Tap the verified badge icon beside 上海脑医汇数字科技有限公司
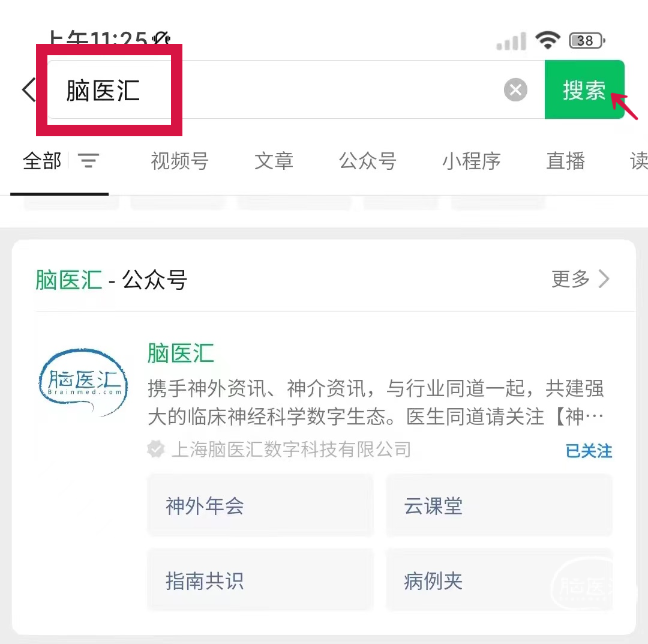This screenshot has height=644, width=648. [x=156, y=449]
